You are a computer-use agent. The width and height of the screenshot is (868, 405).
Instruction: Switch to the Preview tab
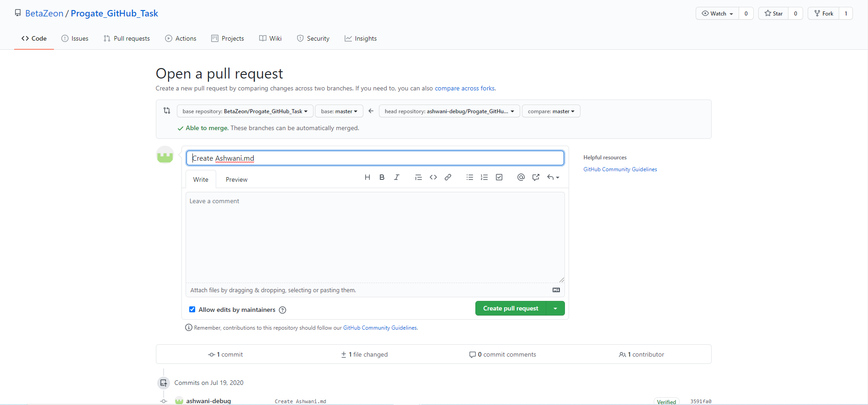point(236,180)
